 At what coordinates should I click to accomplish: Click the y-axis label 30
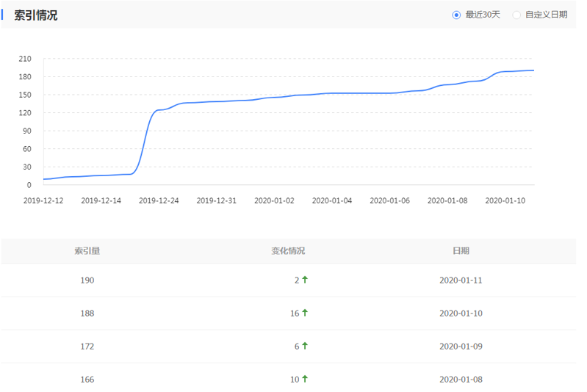(x=27, y=167)
